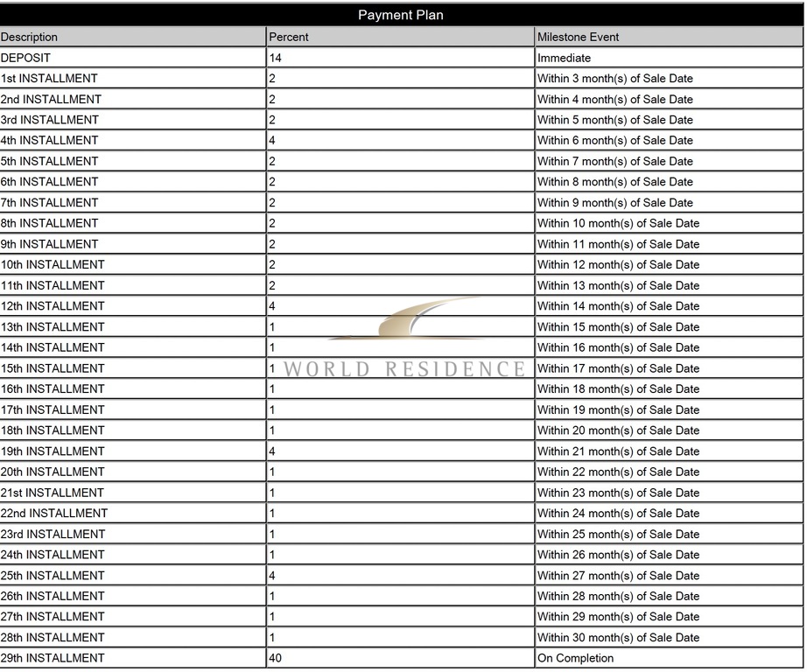
Task: Select the 12th INSTALLMENT row label
Action: [53, 306]
